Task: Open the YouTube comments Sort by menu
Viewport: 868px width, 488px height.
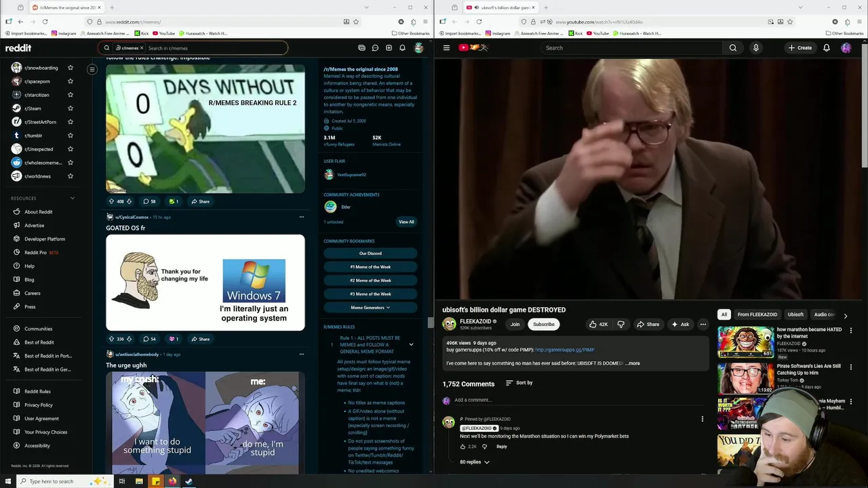Action: coord(519,383)
